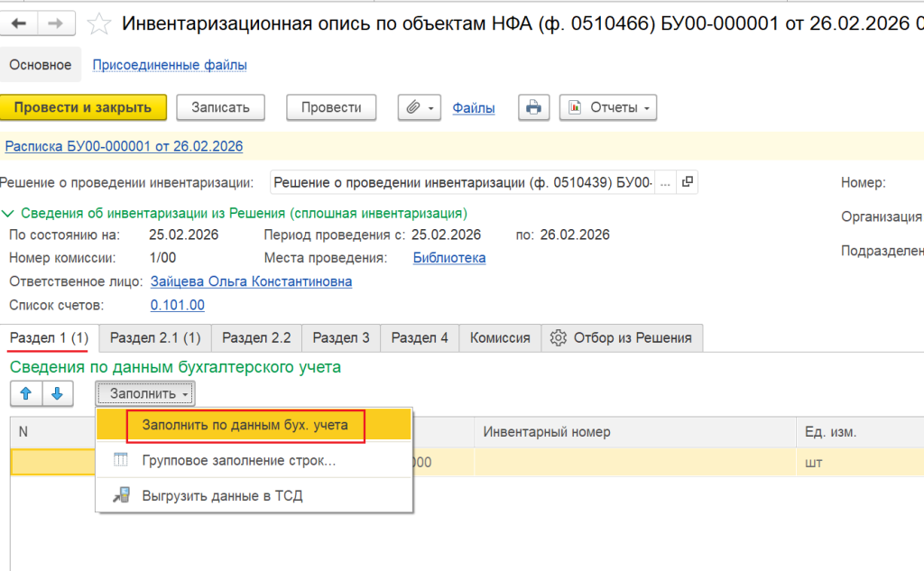Click the printer icon button

(x=533, y=107)
